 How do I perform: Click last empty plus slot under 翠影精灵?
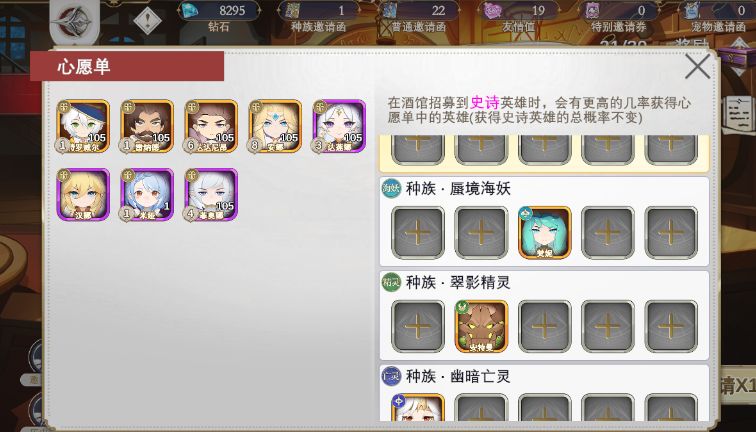(x=671, y=327)
